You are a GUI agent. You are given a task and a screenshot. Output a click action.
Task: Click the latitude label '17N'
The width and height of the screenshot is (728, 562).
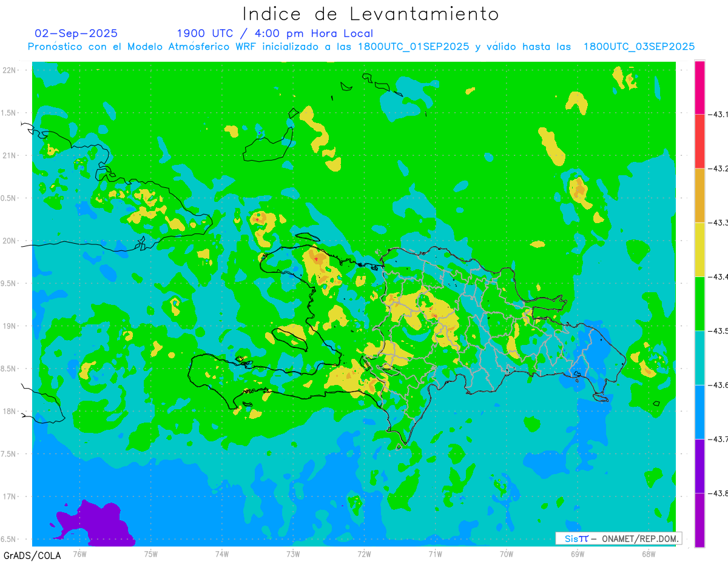[x=9, y=497]
